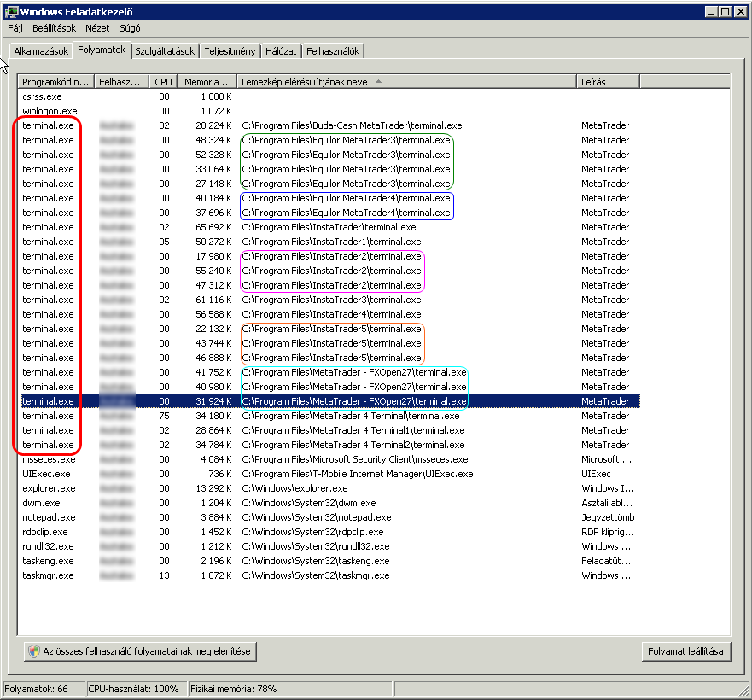The width and height of the screenshot is (752, 700).
Task: Select terminal.exe using 22 132 K memory
Action: [330, 329]
